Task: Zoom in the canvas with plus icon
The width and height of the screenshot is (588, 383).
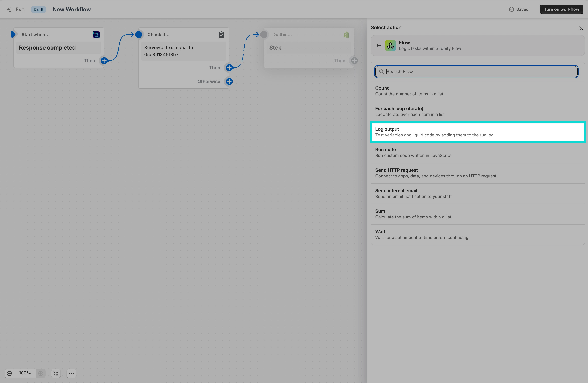Action: [41, 373]
